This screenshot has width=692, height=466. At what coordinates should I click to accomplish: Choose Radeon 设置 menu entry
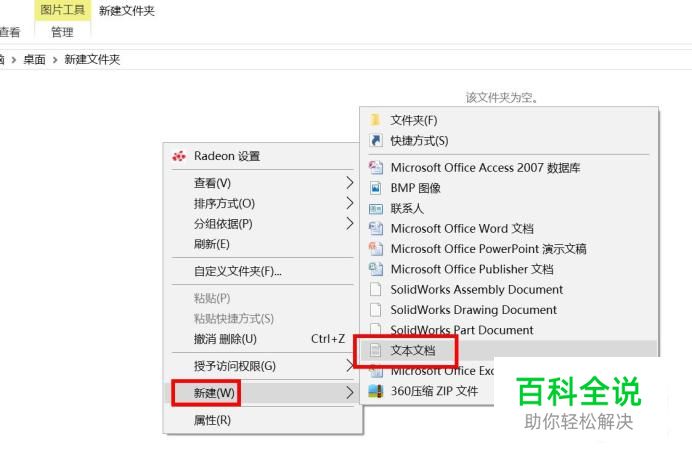[263, 156]
